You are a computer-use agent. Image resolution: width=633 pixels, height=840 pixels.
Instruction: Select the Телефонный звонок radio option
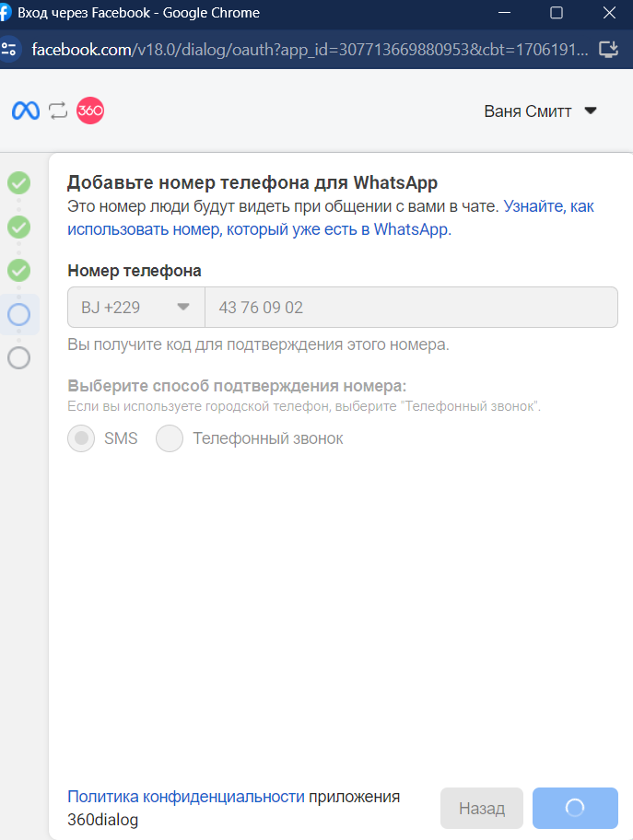[x=170, y=438]
